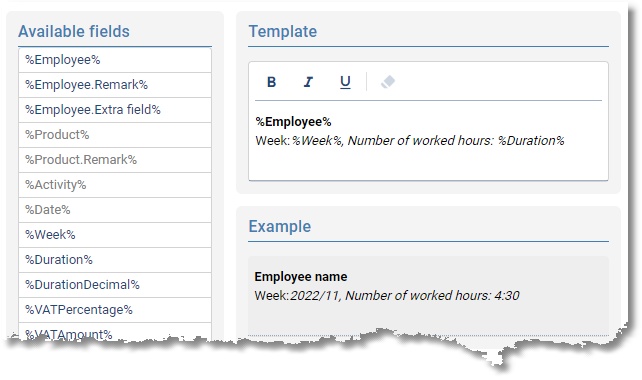This screenshot has width=642, height=380.
Task: Pick the %Product.Remark% field
Action: click(x=115, y=160)
